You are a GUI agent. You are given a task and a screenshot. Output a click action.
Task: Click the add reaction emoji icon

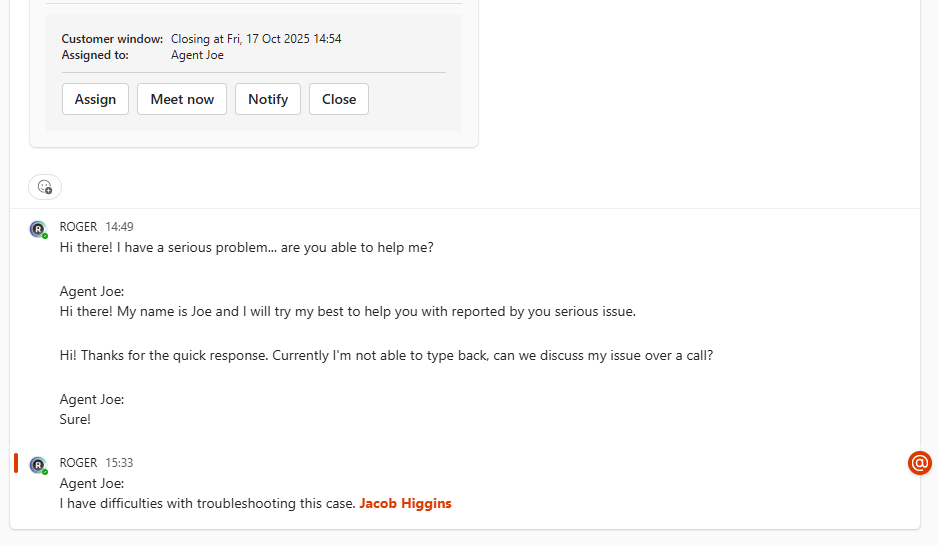point(45,186)
